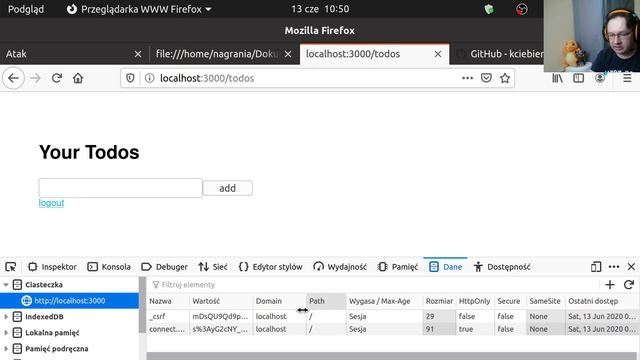
Task: Open the Inspektor devtools tab
Action: (x=52, y=267)
